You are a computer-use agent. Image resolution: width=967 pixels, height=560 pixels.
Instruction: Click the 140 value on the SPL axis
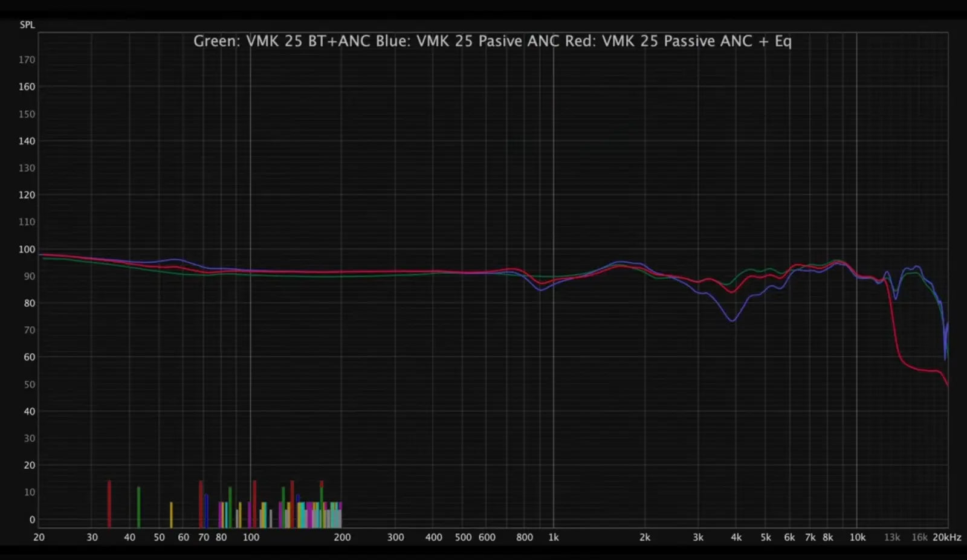pyautogui.click(x=27, y=141)
